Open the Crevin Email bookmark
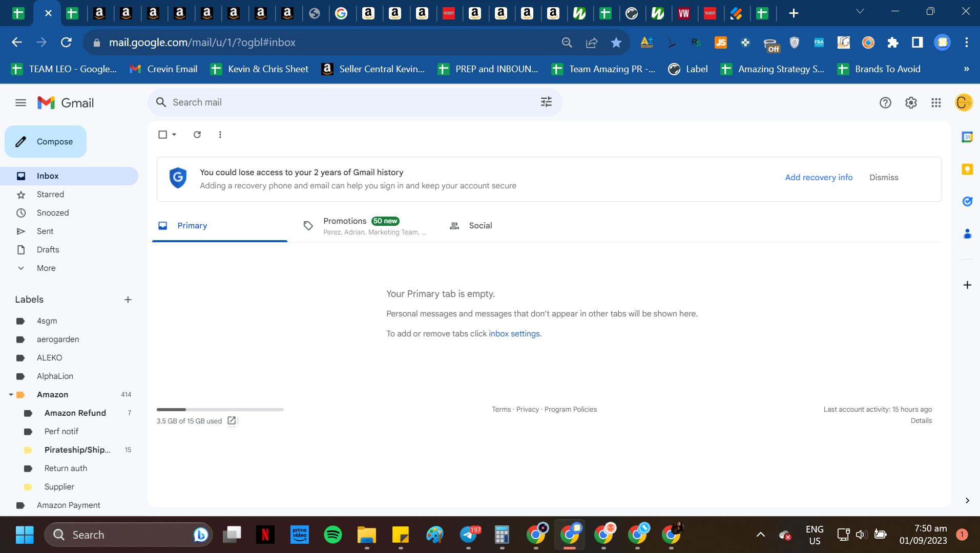The height and width of the screenshot is (553, 980). (x=163, y=69)
